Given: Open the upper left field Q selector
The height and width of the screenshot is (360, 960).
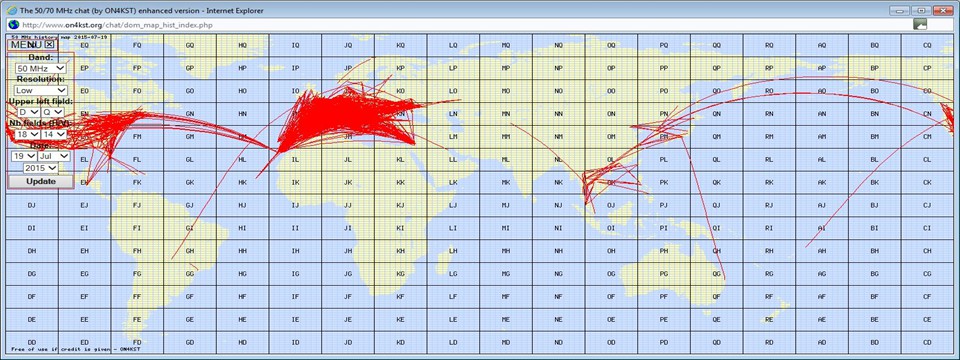Looking at the screenshot, I should (x=53, y=112).
